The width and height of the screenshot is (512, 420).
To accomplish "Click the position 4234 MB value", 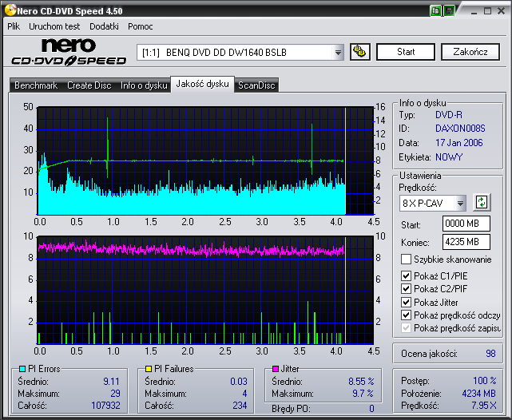I will [x=478, y=394].
